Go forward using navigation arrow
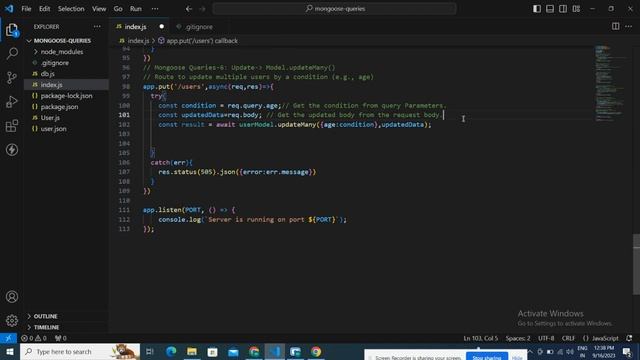The image size is (640, 360). point(202,9)
